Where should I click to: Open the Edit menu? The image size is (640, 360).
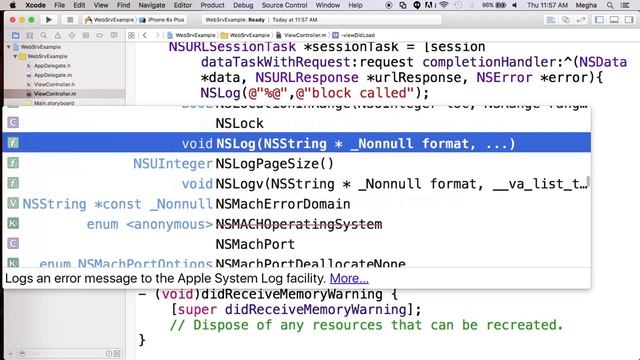[79, 5]
